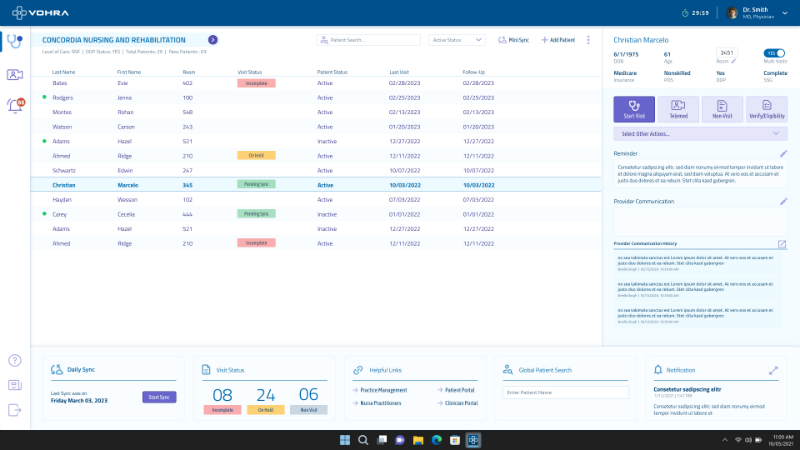Screen dimensions: 800x450
Task: Open the telemedicine video icon in sidebar
Action: (x=14, y=74)
